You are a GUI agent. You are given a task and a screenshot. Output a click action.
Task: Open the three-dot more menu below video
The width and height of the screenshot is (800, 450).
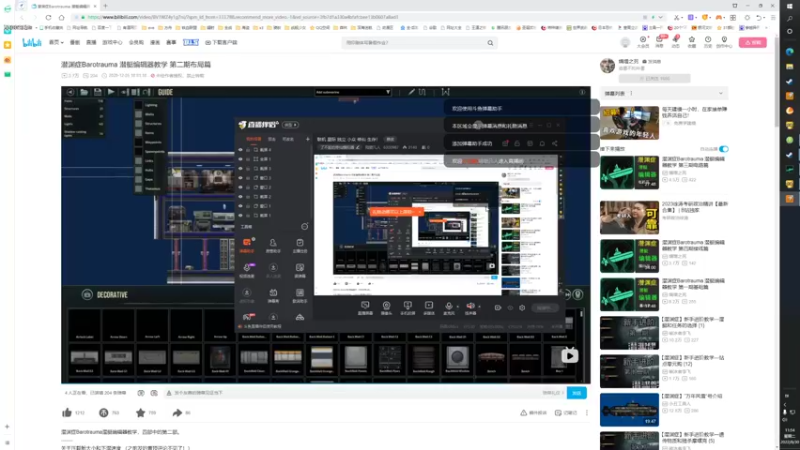click(x=587, y=413)
